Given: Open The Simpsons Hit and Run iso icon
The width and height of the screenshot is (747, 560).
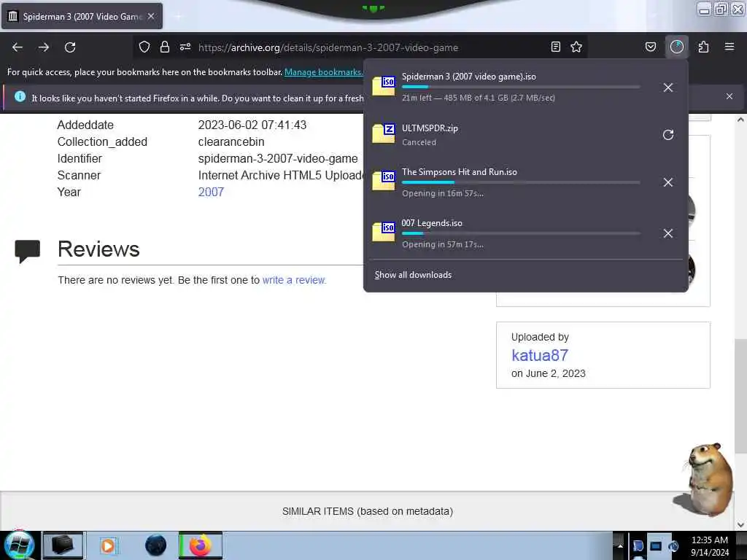Looking at the screenshot, I should click(384, 181).
